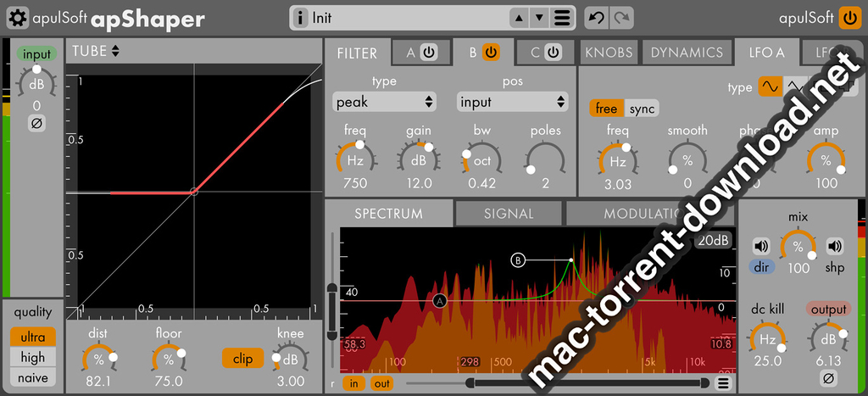868x396 pixels.
Task: Set LFO rate mode to free
Action: tap(607, 109)
